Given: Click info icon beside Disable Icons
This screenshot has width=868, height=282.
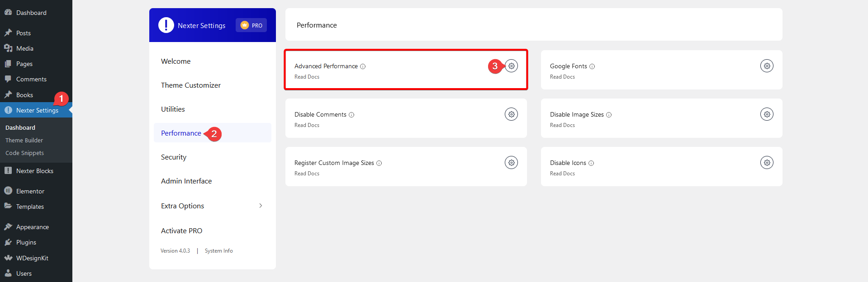Looking at the screenshot, I should [x=591, y=163].
